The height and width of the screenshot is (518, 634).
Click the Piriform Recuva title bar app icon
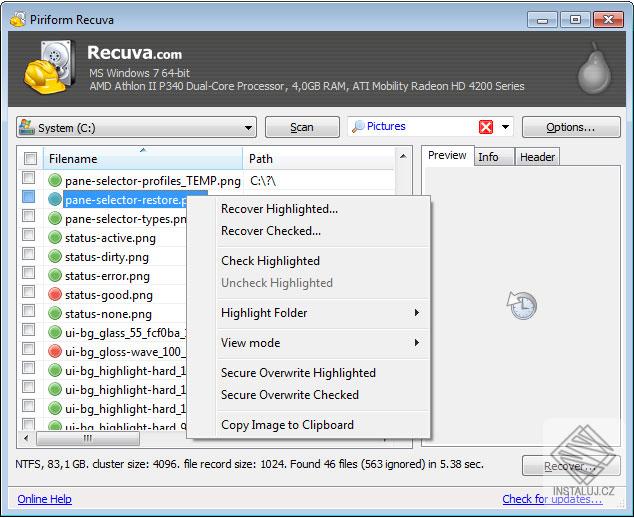(x=17, y=19)
